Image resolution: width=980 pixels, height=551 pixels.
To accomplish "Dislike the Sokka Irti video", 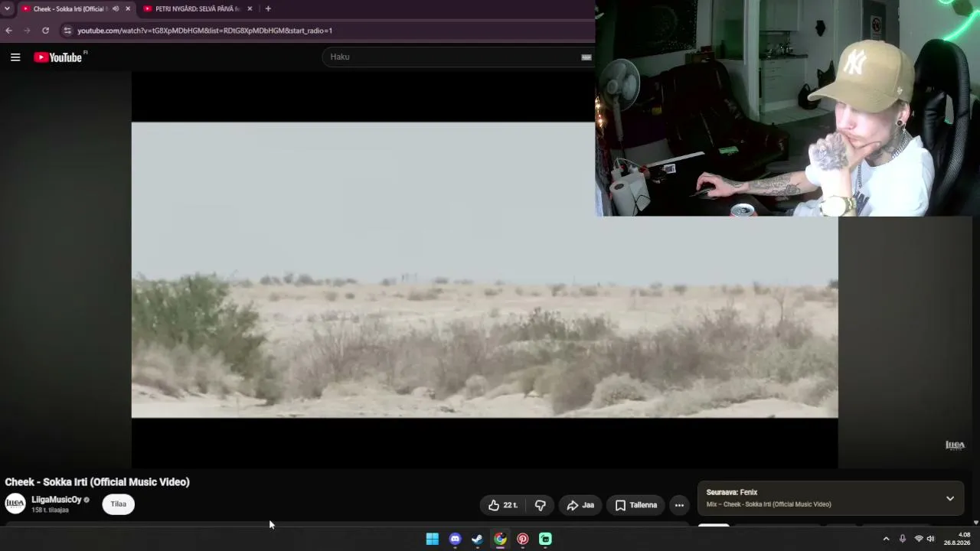I will pyautogui.click(x=541, y=505).
